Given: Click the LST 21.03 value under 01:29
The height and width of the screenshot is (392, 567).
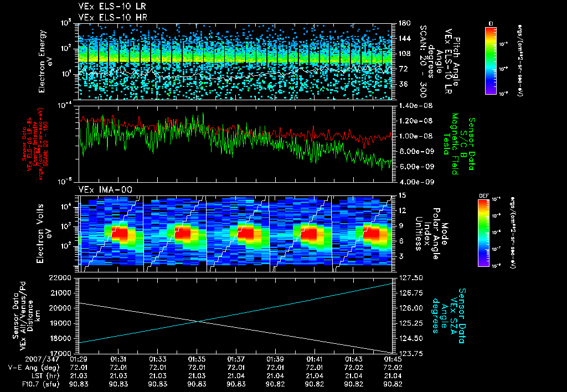Looking at the screenshot, I should pyautogui.click(x=79, y=376).
